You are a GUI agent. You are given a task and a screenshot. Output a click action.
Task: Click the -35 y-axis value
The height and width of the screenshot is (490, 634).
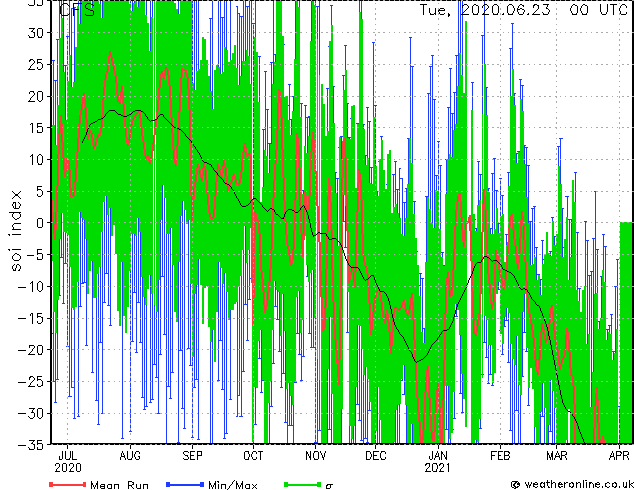(31, 445)
